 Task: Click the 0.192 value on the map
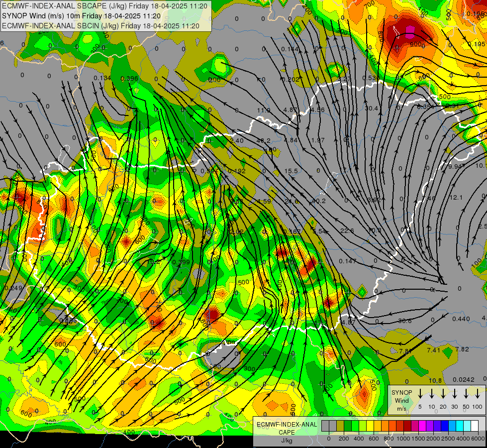[x=237, y=171]
